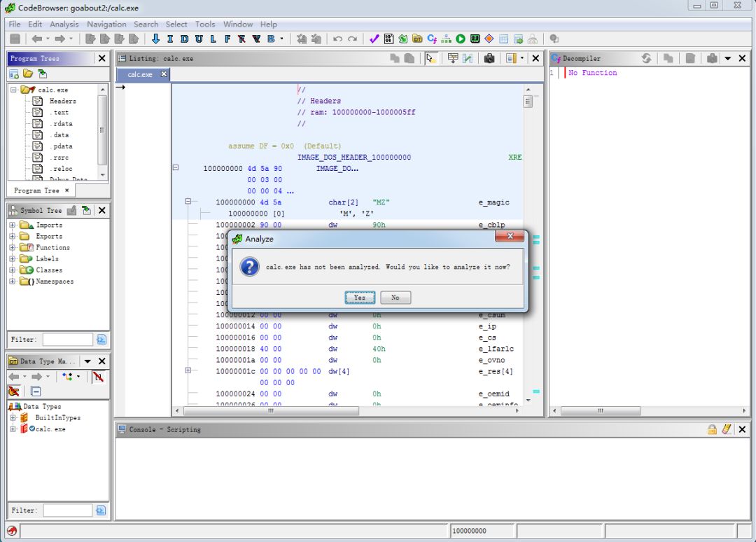
Task: Expand calc.exe archive in Data Types
Action: 13,429
